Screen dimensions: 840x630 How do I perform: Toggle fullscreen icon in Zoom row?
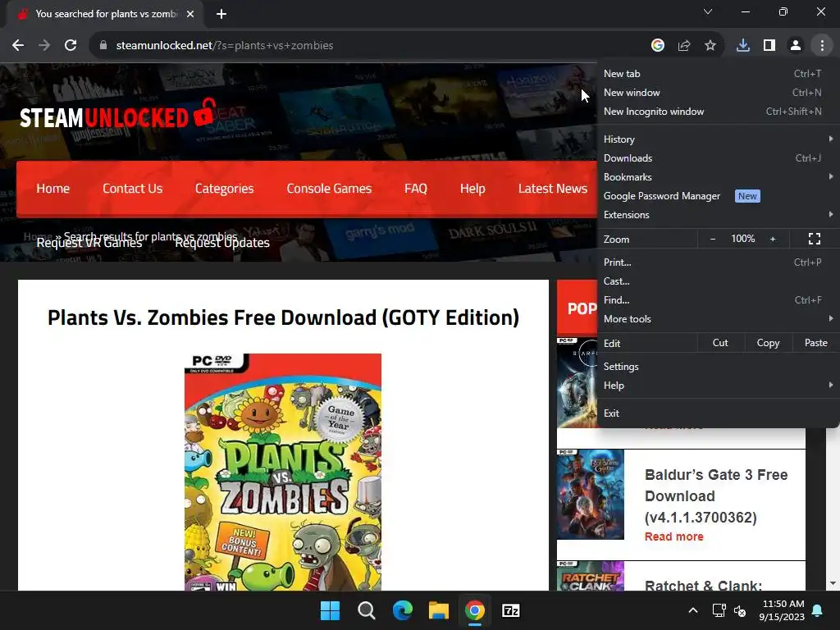coord(815,239)
